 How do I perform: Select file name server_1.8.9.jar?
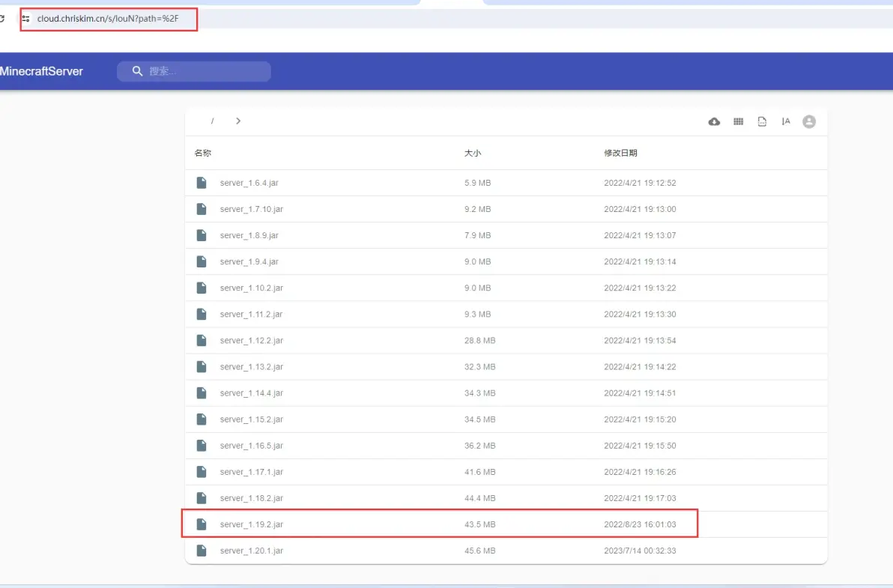click(249, 235)
